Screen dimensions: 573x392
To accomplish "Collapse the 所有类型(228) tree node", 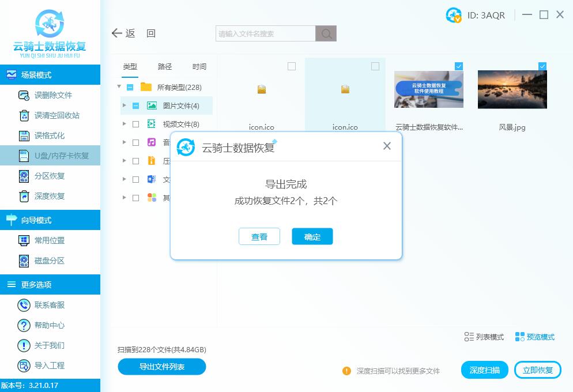I will tap(119, 87).
